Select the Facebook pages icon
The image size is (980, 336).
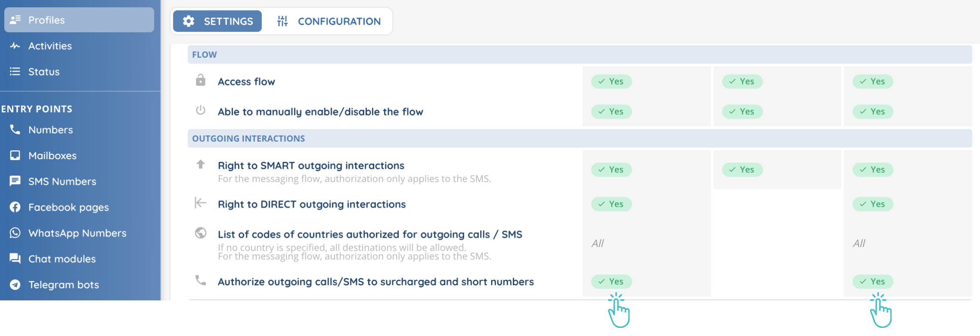pos(15,207)
